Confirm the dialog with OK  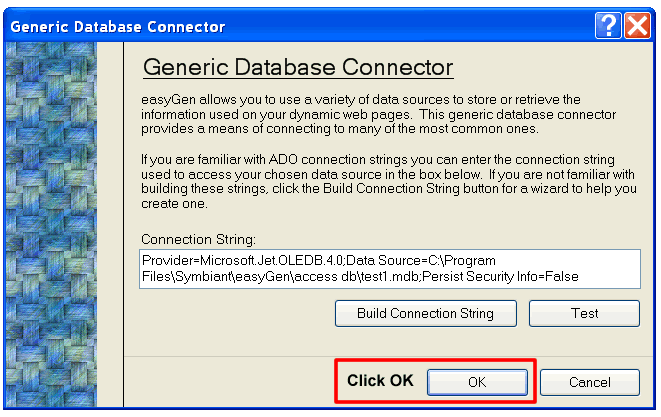click(x=477, y=382)
